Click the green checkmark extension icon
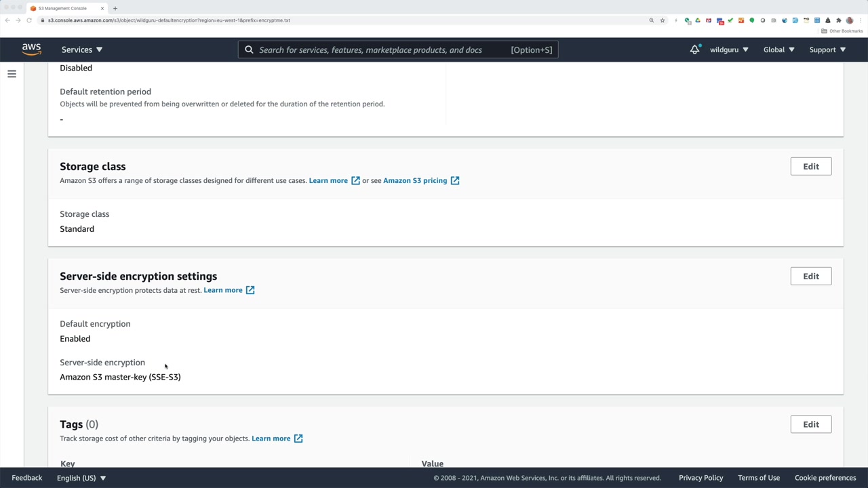Screen dimensions: 868x488 730,20
